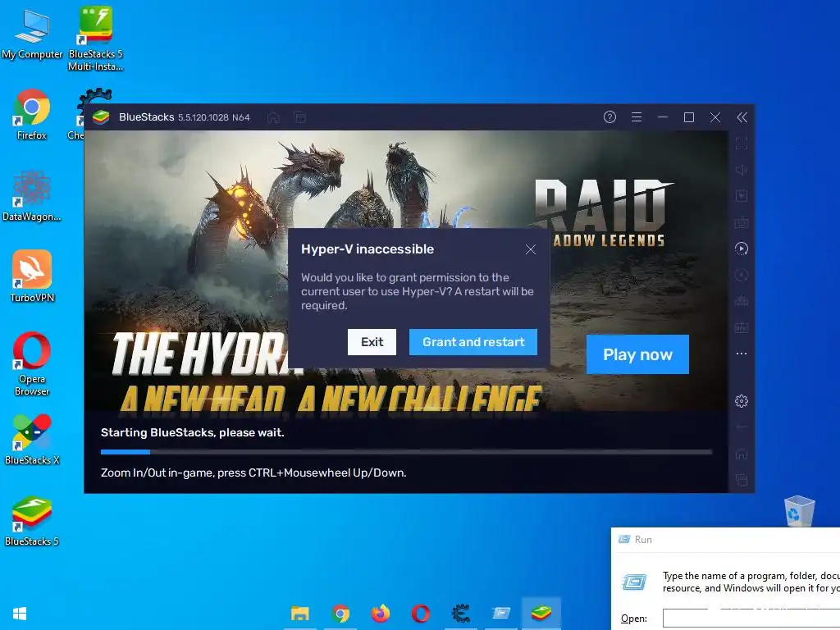Viewport: 840px width, 630px height.
Task: Select the Recycle Bin desktop icon
Action: click(x=799, y=510)
